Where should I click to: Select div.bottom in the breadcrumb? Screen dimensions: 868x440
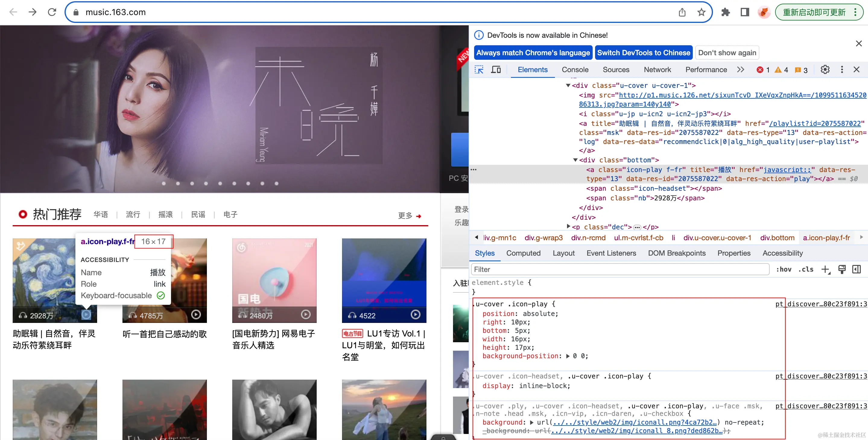(777, 238)
